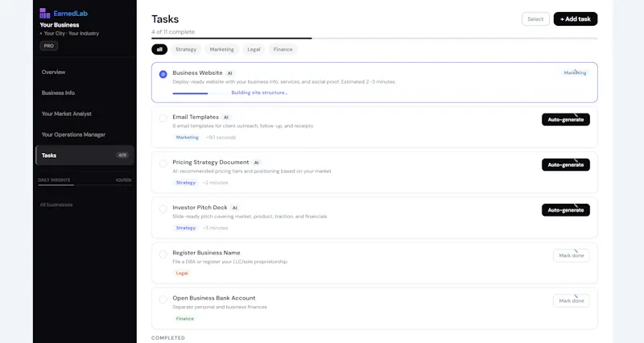
Task: Click the Investor Pitch Deck title
Action: [x=200, y=208]
